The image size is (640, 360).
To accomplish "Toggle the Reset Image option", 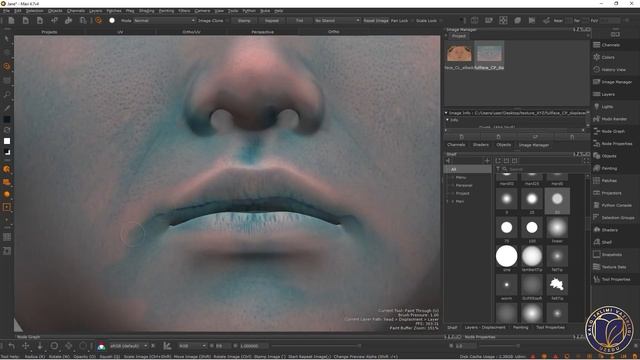I will click(x=376, y=20).
